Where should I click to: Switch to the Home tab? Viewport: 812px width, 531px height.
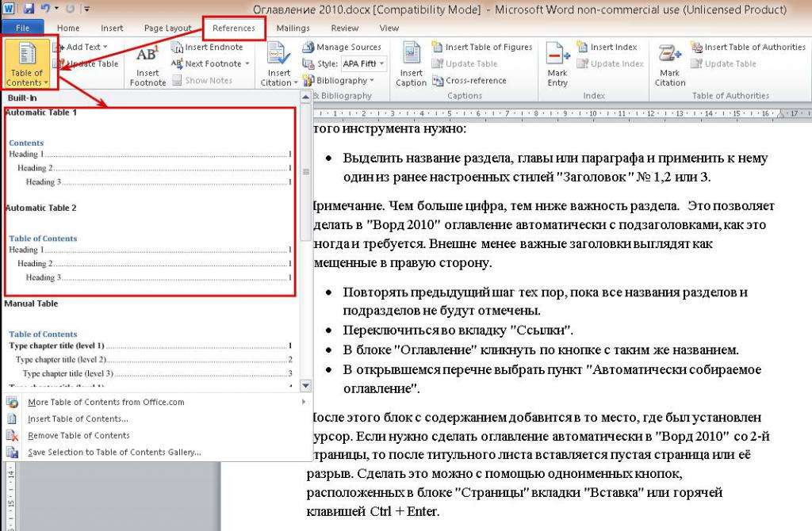coord(68,28)
